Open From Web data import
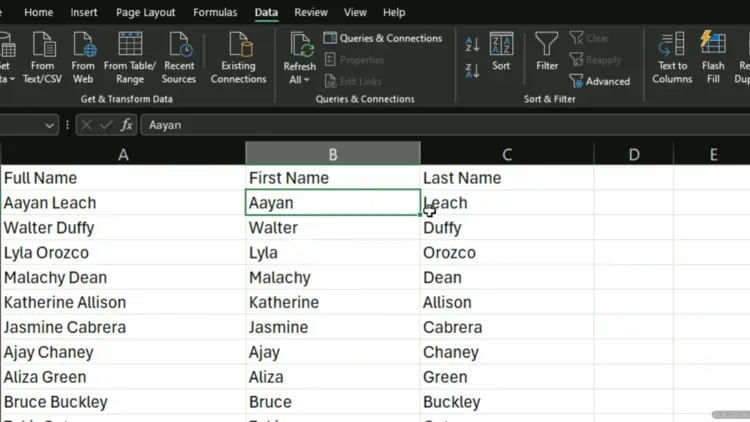 click(83, 58)
